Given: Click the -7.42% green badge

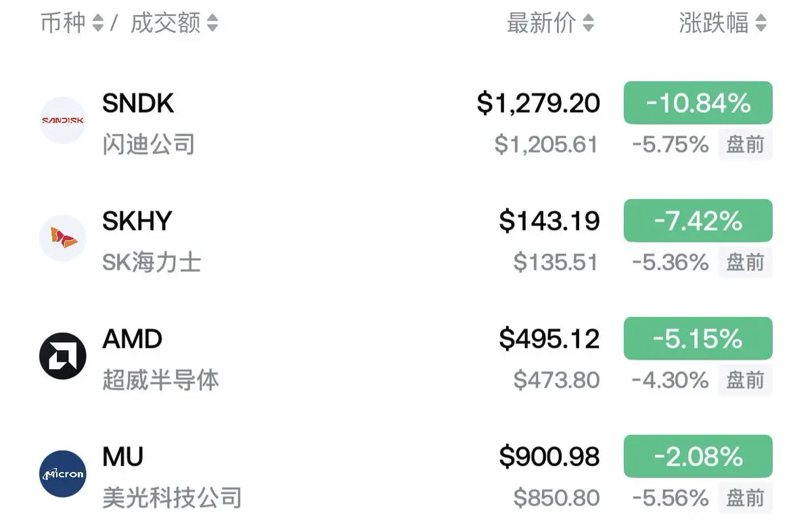Looking at the screenshot, I should coord(698,221).
